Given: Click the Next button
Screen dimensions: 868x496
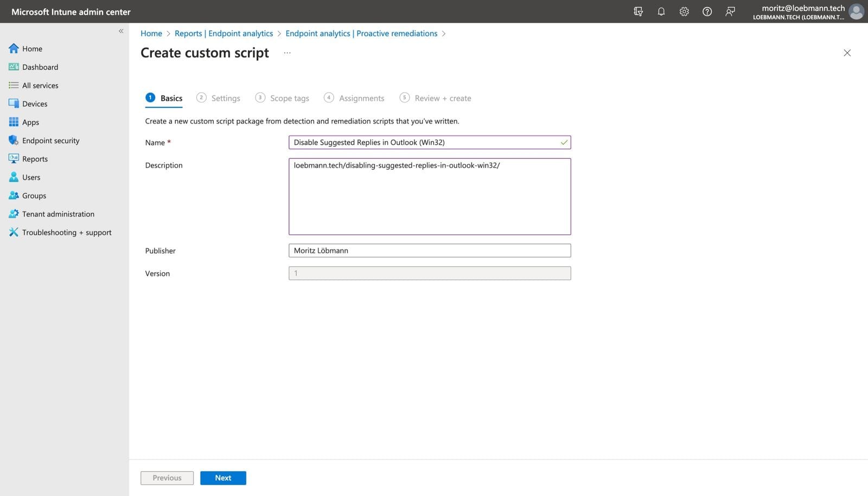Looking at the screenshot, I should (223, 478).
